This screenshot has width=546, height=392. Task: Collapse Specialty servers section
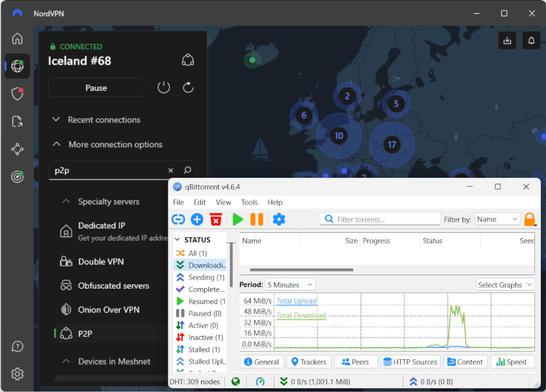coord(101,201)
